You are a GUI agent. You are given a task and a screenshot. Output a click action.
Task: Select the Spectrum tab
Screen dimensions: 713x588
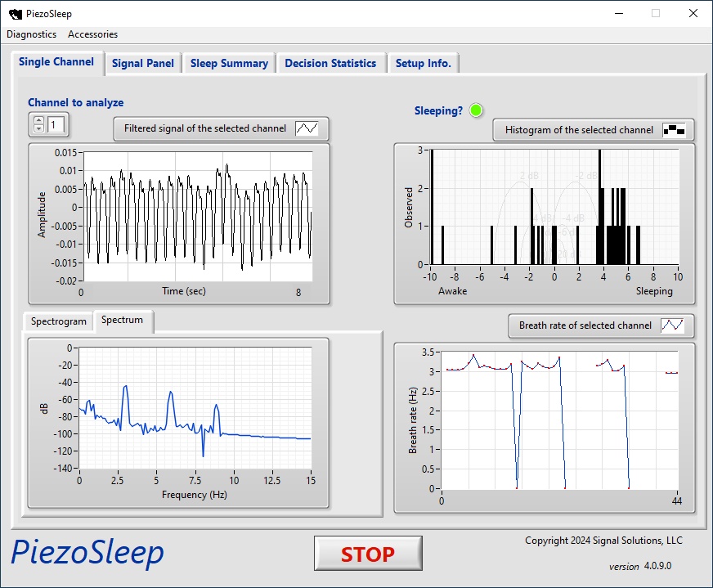[122, 321]
